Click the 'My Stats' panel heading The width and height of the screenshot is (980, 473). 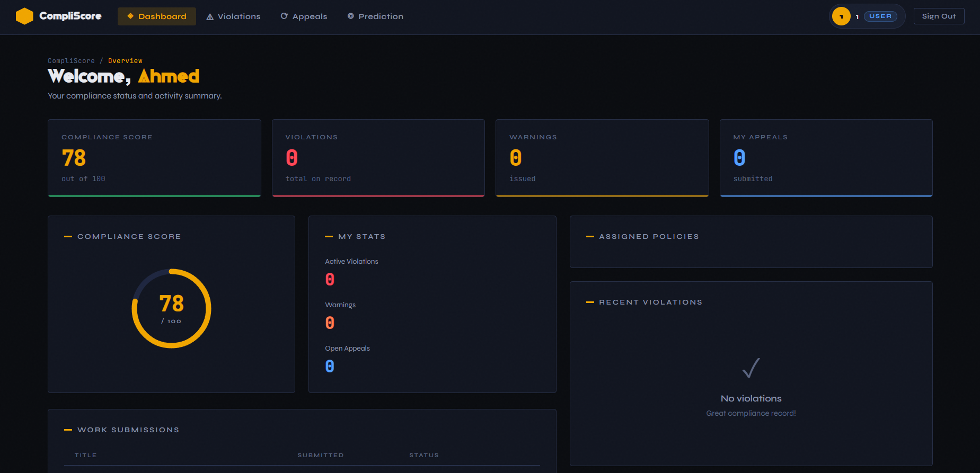(362, 237)
